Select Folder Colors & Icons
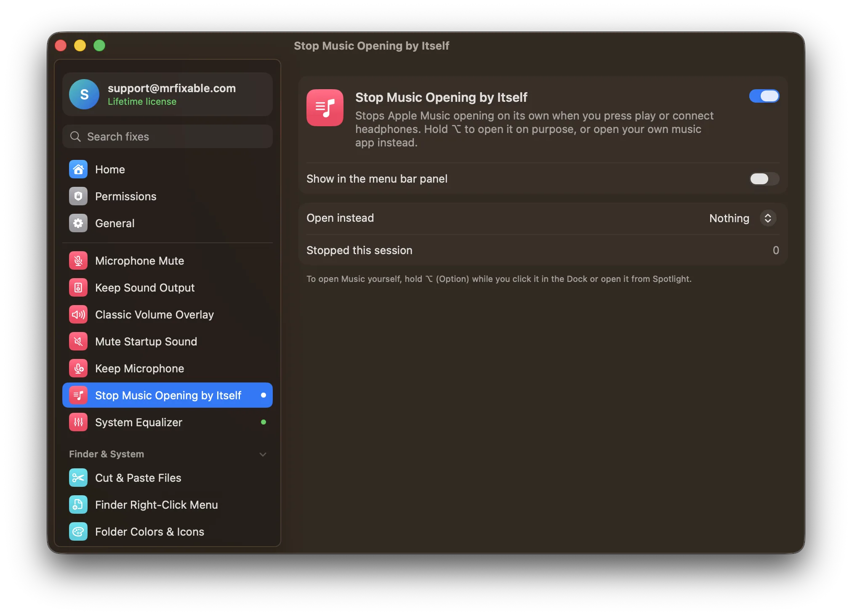The width and height of the screenshot is (852, 616). click(168, 531)
